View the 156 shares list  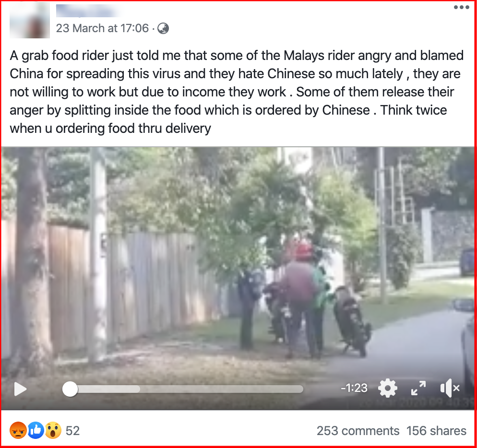436,431
